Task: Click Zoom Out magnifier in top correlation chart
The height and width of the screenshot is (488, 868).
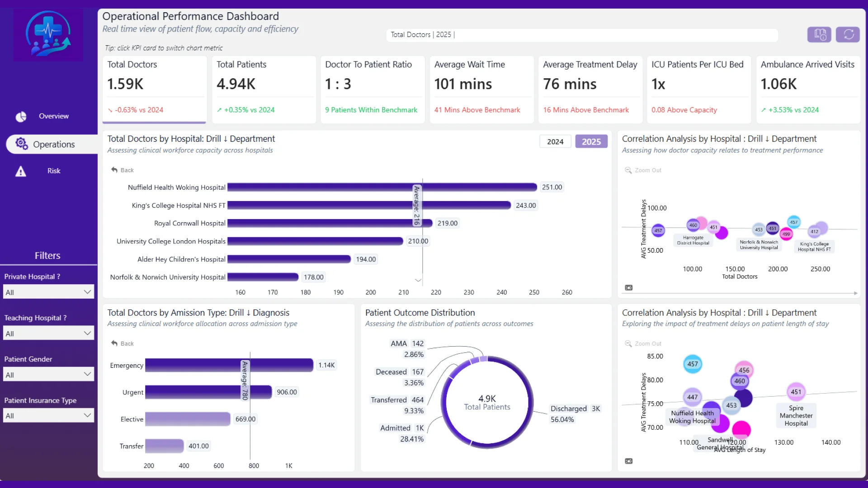Action: point(628,170)
